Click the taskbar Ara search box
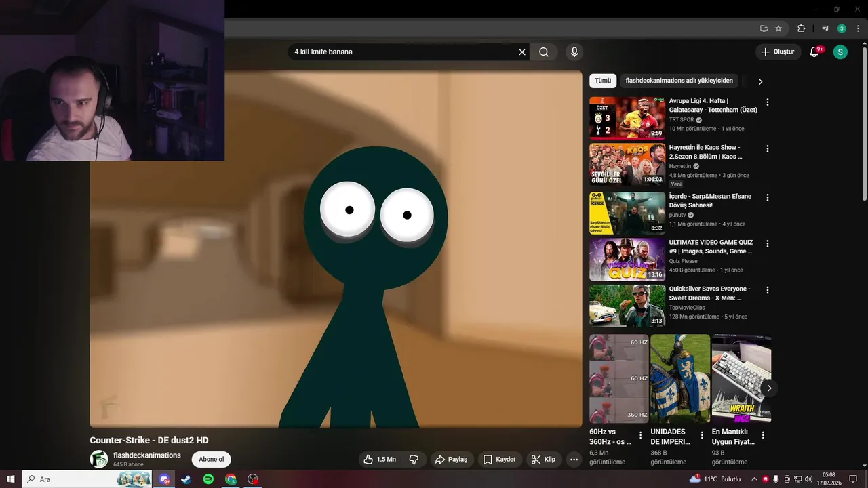 point(88,479)
